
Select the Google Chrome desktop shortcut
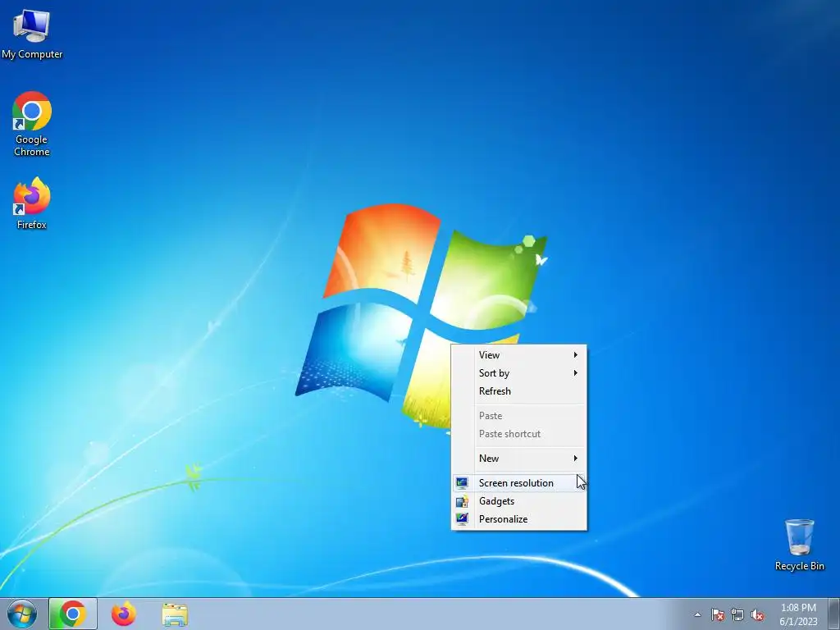(32, 124)
